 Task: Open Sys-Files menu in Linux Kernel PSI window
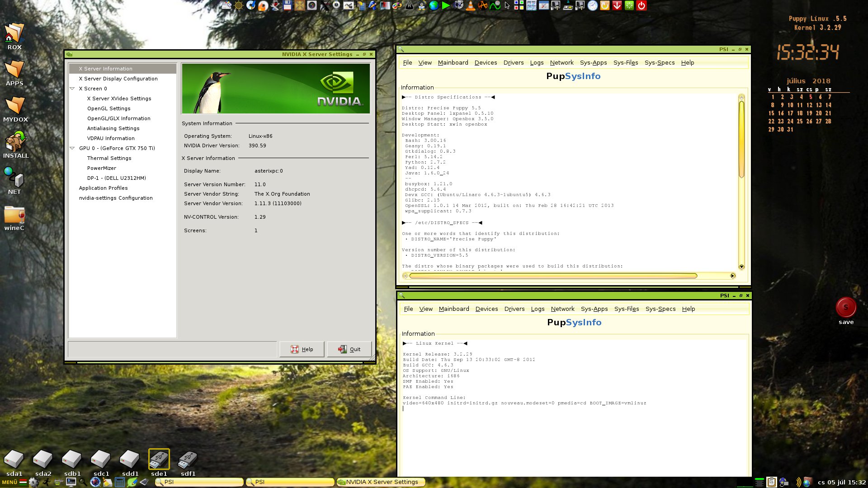[627, 309]
